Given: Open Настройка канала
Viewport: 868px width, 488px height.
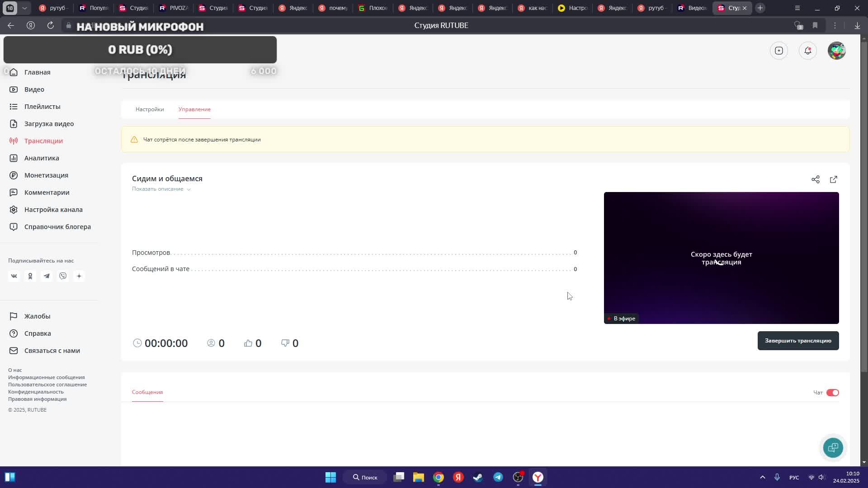Looking at the screenshot, I should [x=46, y=210].
